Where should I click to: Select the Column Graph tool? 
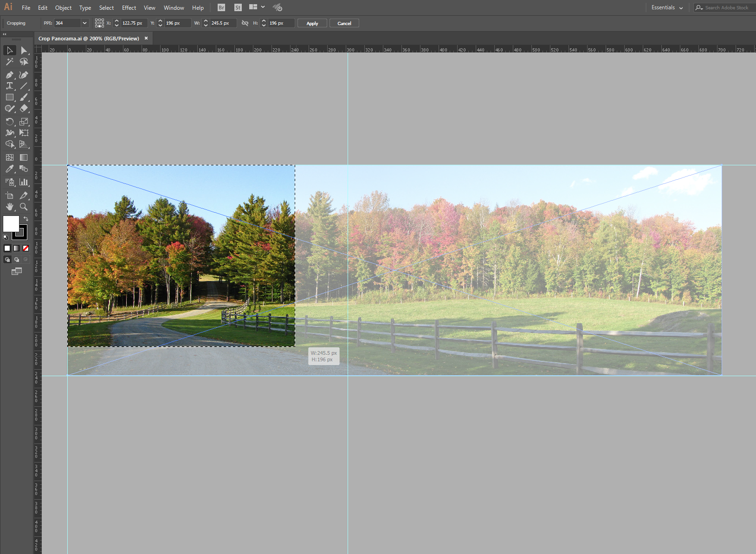pos(24,182)
